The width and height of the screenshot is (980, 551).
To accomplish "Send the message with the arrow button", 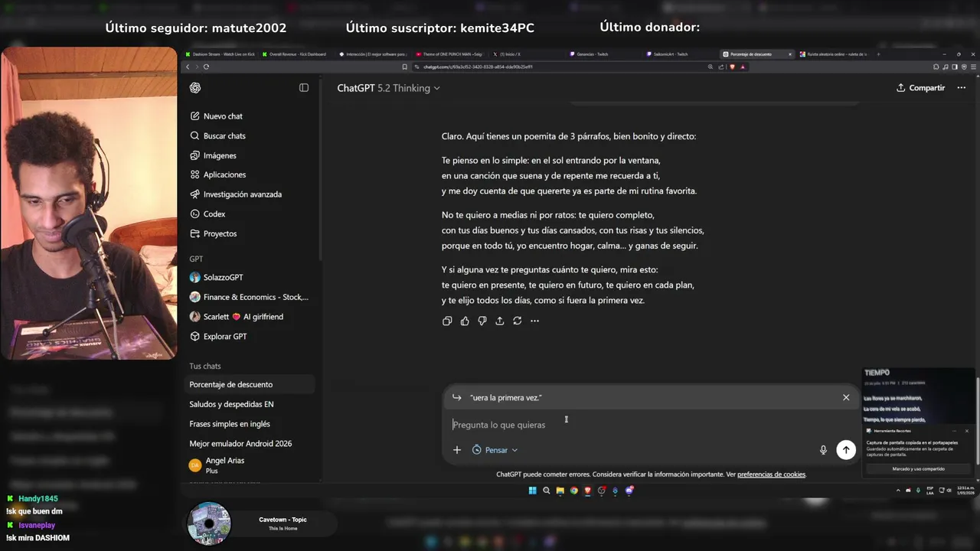I will (846, 450).
